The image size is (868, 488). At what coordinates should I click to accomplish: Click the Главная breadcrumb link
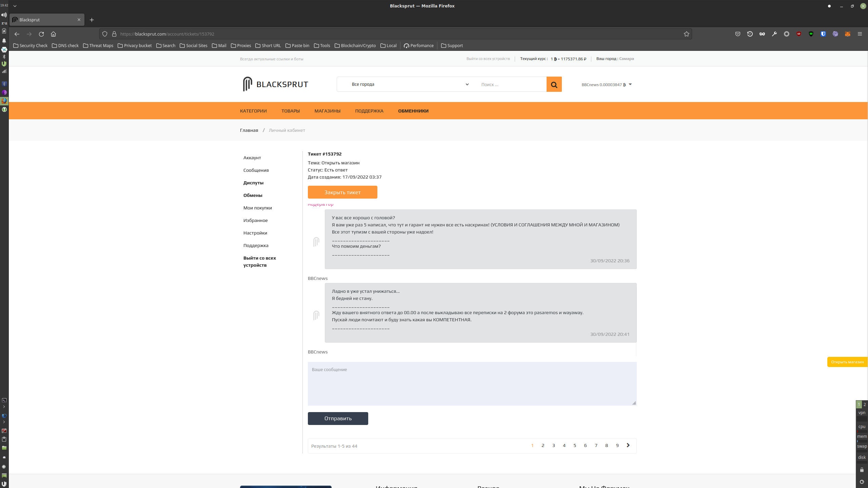coord(249,130)
